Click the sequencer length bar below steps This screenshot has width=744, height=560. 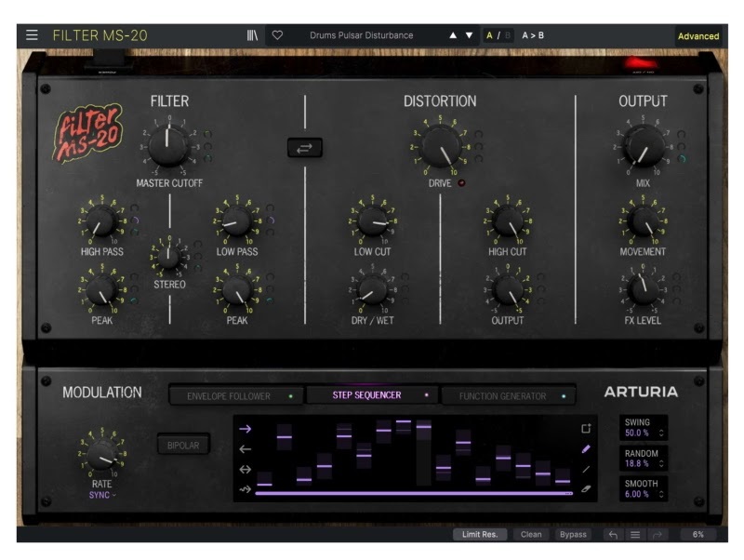(414, 494)
